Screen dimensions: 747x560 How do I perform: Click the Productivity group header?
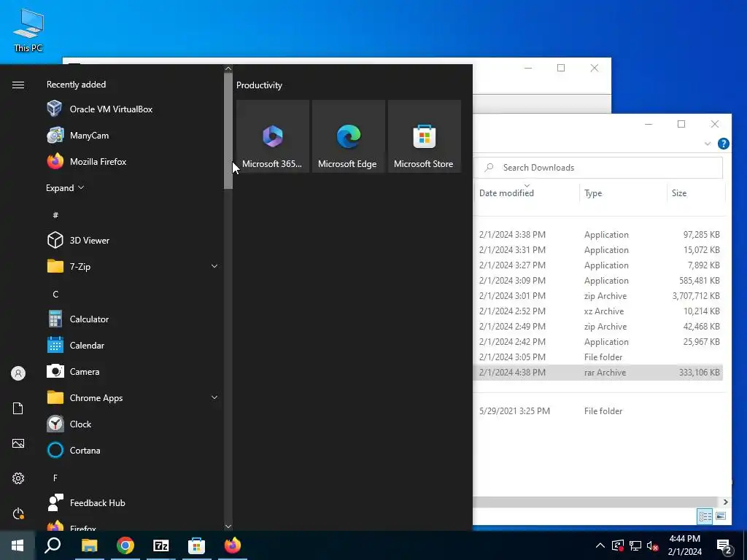[x=259, y=85]
